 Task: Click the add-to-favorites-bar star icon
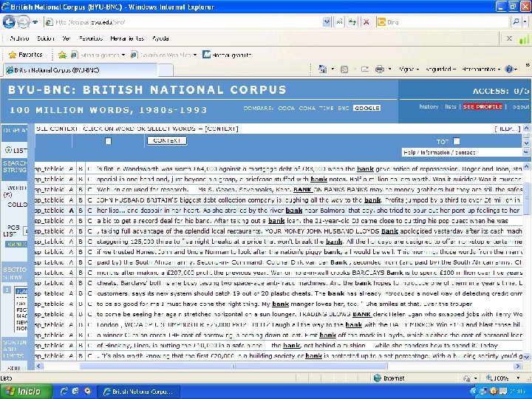point(62,55)
